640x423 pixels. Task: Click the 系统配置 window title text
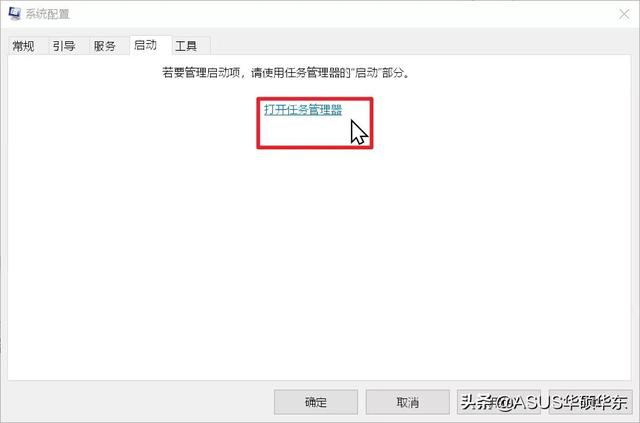point(48,14)
